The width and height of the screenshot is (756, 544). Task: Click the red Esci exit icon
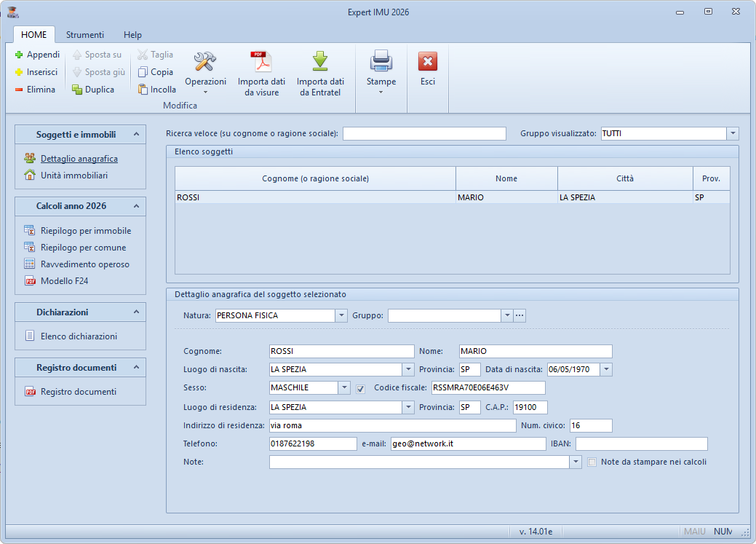click(x=428, y=62)
